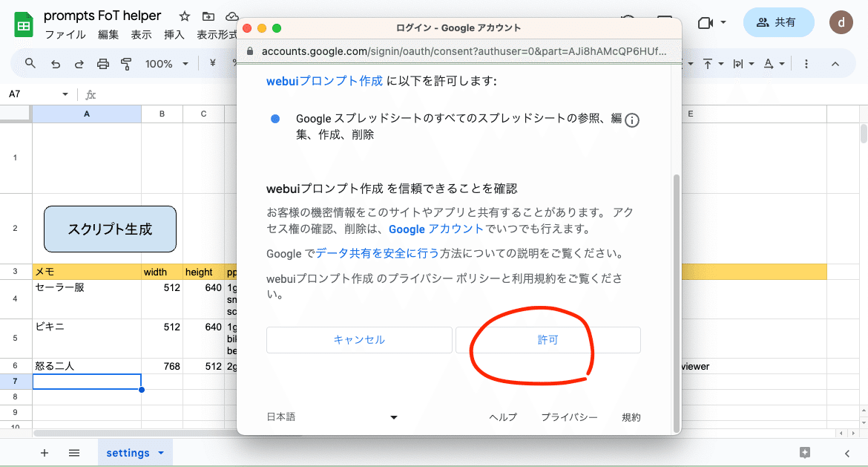The height and width of the screenshot is (467, 868).
Task: Open the ファイル menu
Action: tap(67, 34)
